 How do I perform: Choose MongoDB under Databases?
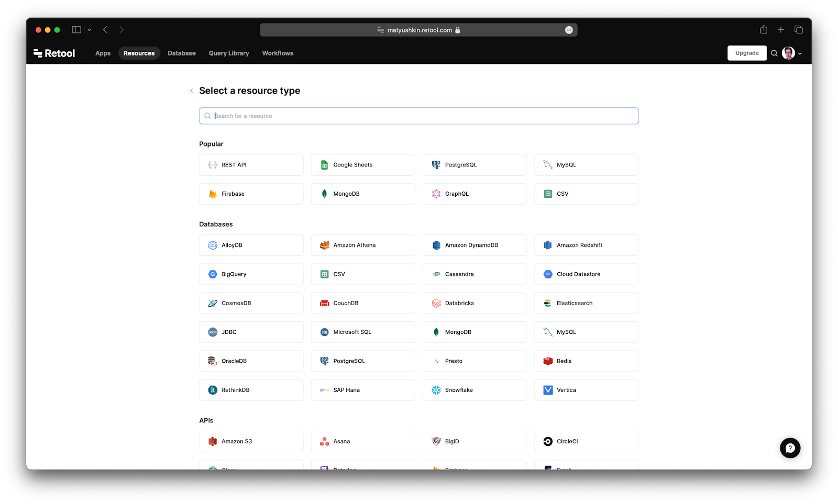(475, 332)
